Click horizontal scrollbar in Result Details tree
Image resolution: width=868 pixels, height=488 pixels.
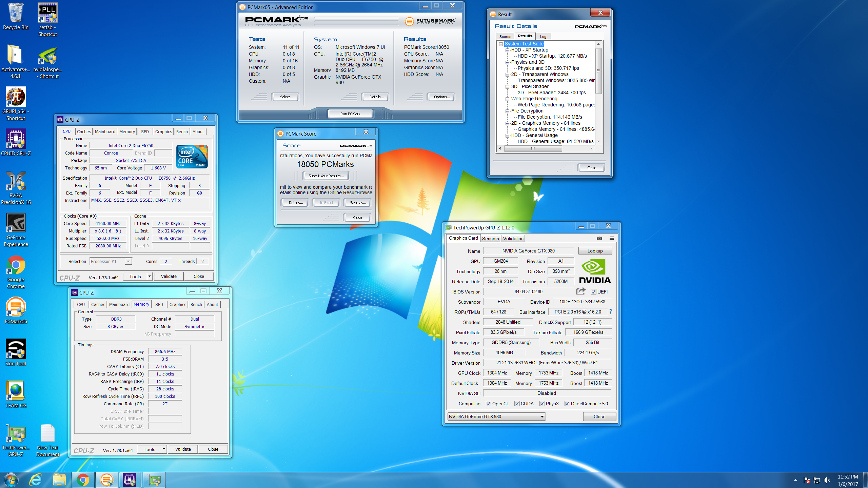pos(533,148)
